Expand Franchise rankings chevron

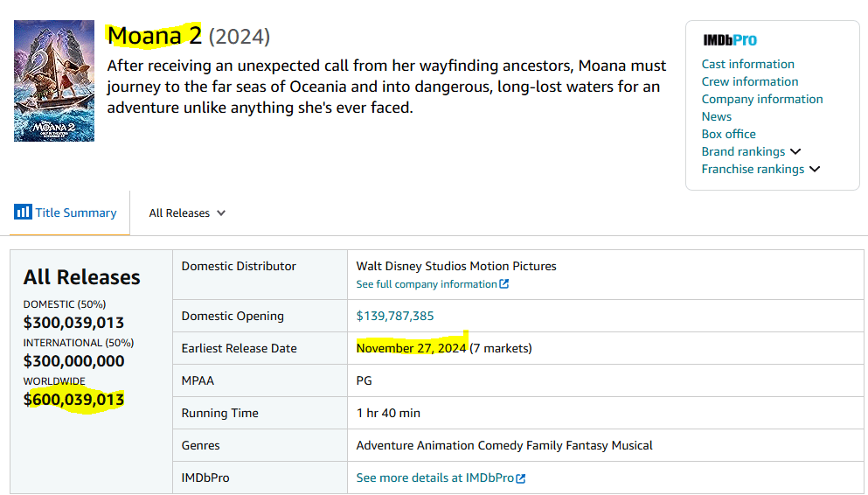(815, 169)
